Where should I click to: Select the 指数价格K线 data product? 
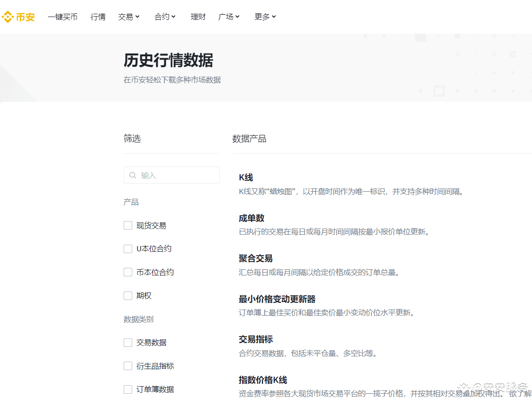[263, 380]
